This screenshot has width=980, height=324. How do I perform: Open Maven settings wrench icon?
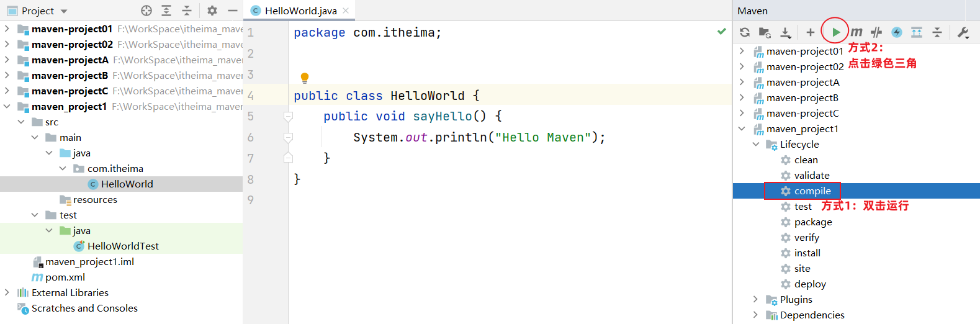(963, 32)
